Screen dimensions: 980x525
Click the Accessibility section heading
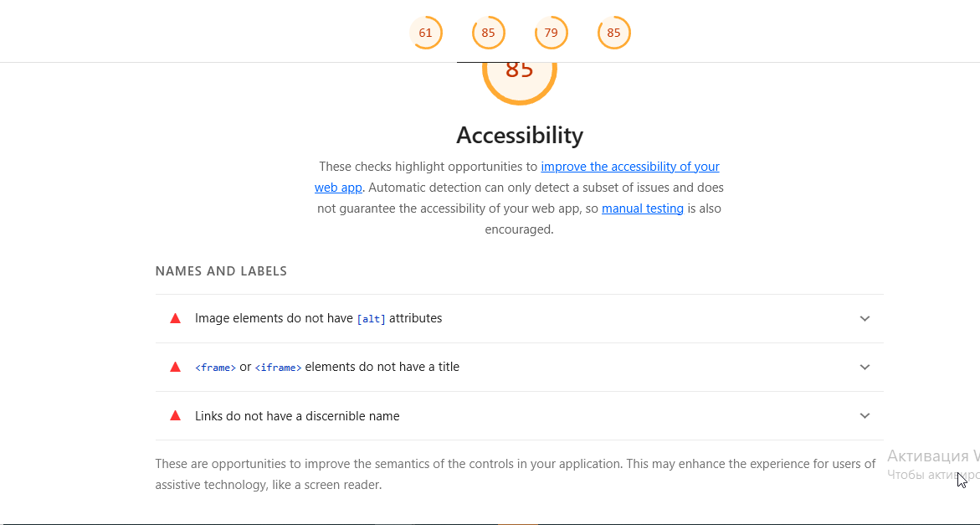click(519, 135)
